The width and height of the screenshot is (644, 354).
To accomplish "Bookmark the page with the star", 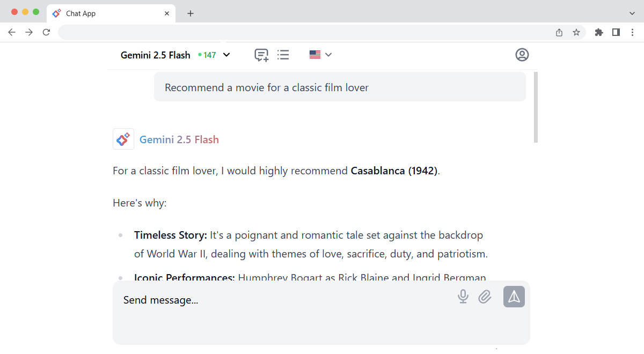I will [x=576, y=32].
